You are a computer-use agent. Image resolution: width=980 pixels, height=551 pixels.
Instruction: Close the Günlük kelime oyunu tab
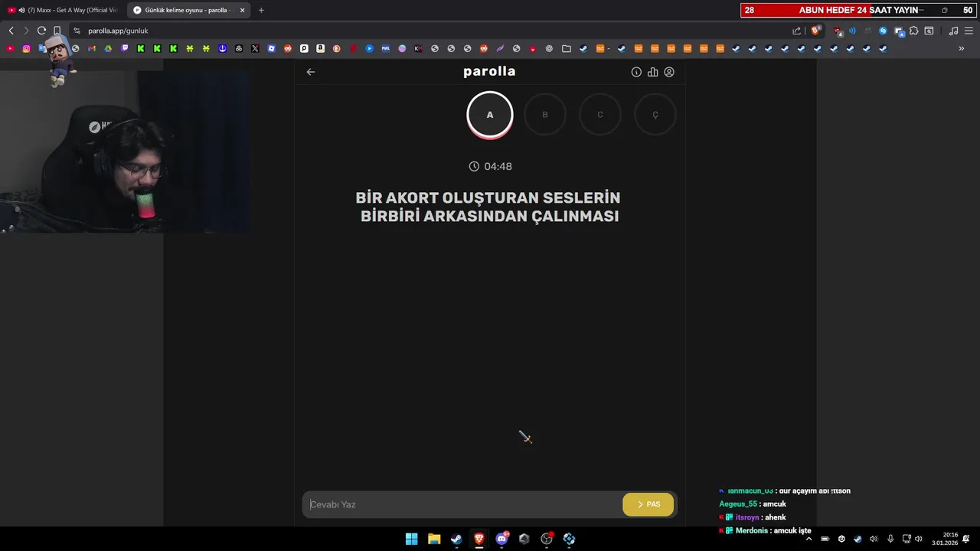pos(243,10)
